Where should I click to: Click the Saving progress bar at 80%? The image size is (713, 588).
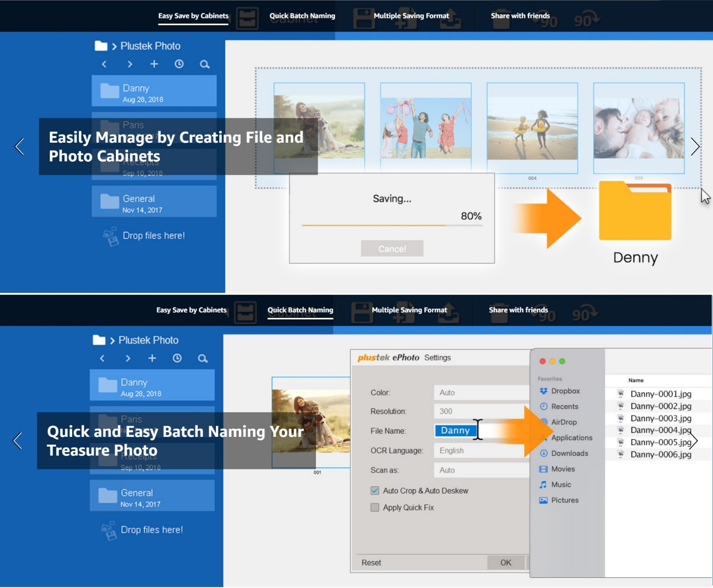click(392, 226)
